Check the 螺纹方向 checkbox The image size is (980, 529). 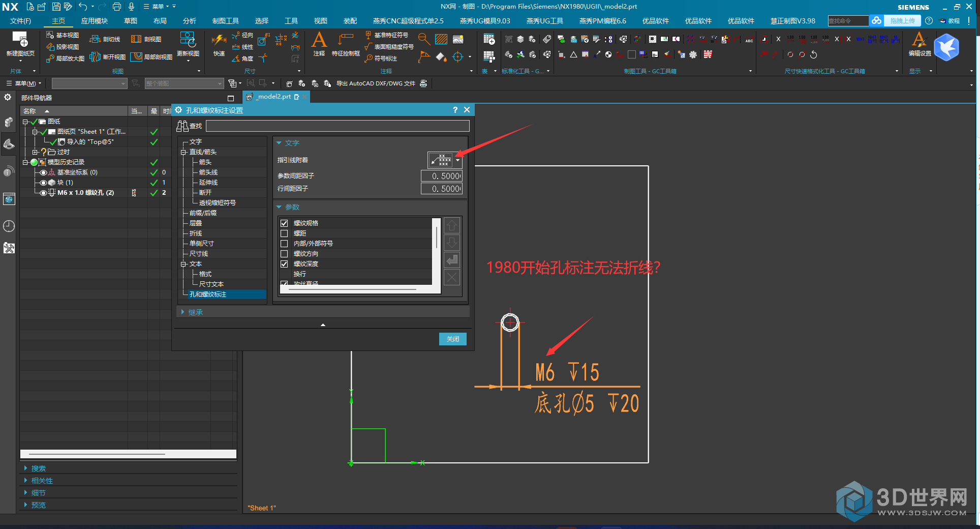tap(284, 254)
